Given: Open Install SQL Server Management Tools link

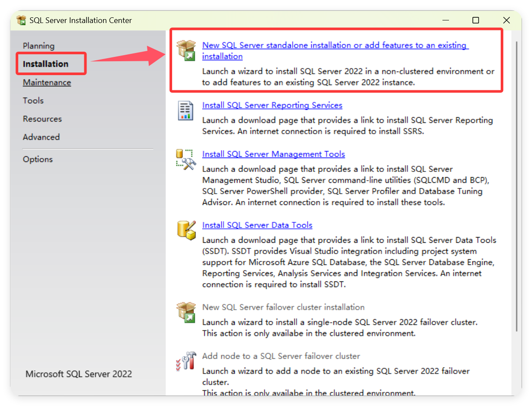Looking at the screenshot, I should pyautogui.click(x=273, y=154).
